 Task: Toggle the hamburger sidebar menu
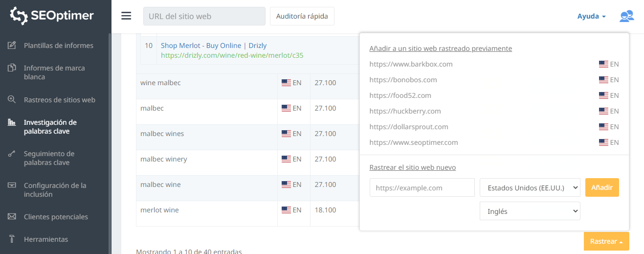(126, 16)
